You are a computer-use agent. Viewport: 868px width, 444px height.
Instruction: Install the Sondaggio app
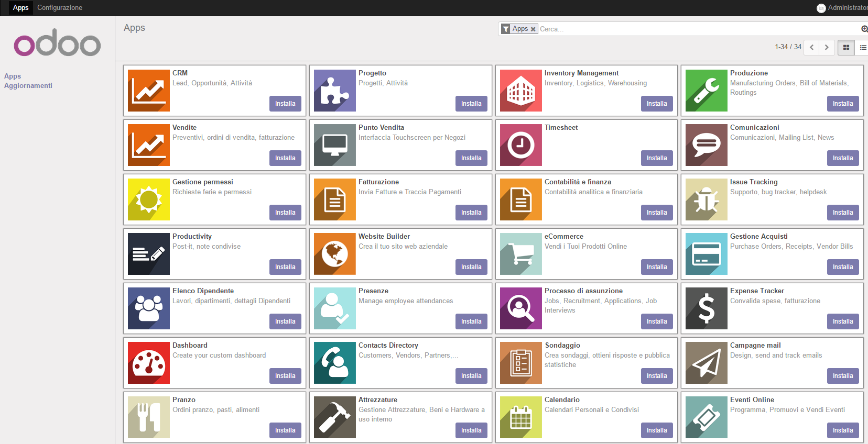click(x=657, y=376)
